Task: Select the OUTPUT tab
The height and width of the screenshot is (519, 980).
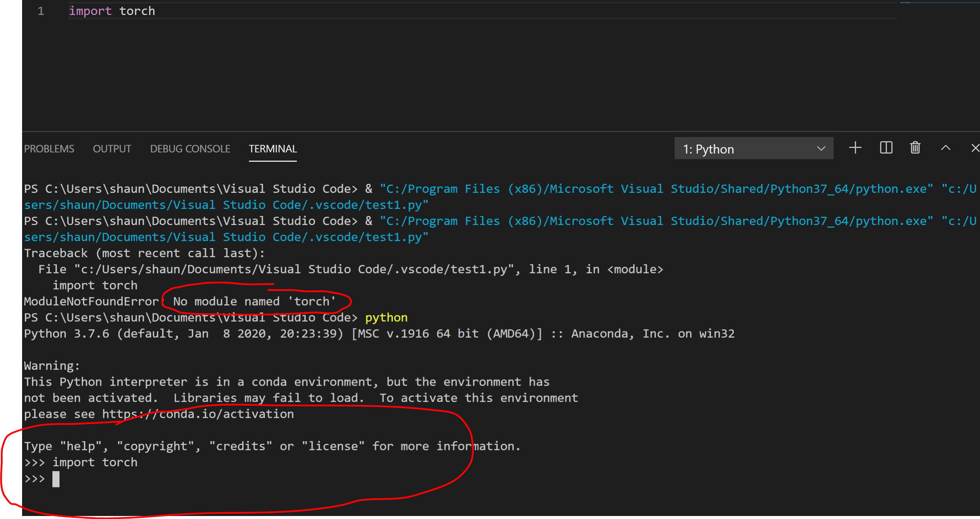Action: 112,148
